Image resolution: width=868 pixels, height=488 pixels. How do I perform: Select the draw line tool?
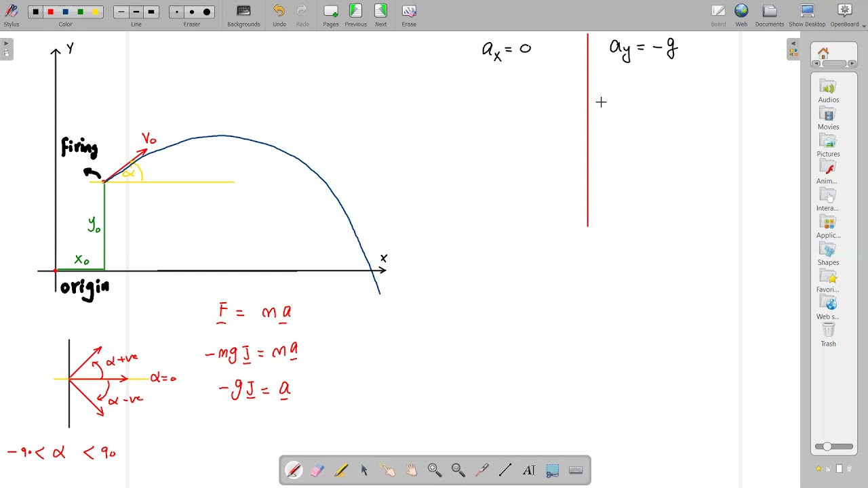tap(505, 470)
